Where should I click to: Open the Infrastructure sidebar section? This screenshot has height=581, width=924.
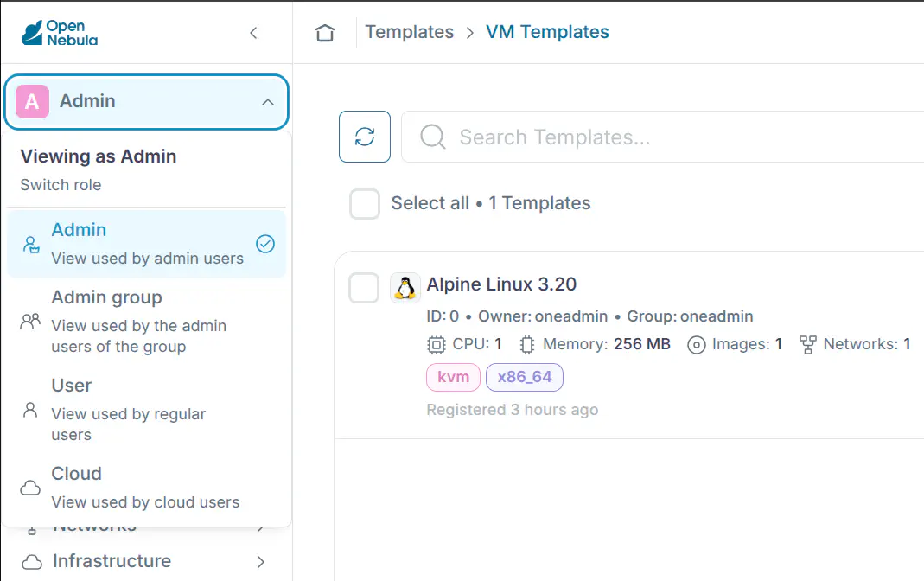pyautogui.click(x=145, y=562)
